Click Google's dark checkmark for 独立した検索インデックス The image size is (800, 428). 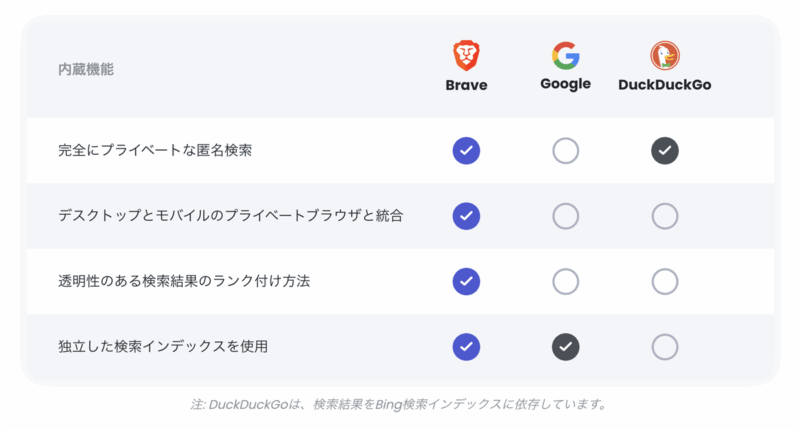click(x=565, y=347)
